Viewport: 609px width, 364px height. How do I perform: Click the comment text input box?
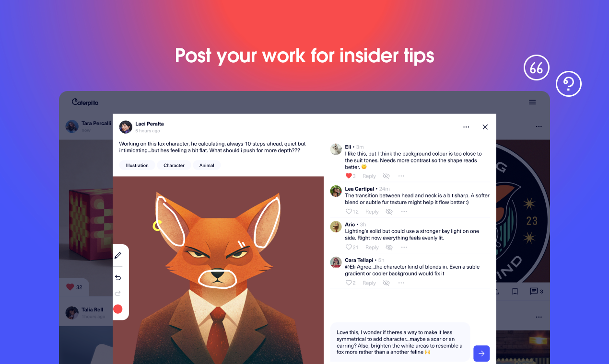pyautogui.click(x=400, y=342)
